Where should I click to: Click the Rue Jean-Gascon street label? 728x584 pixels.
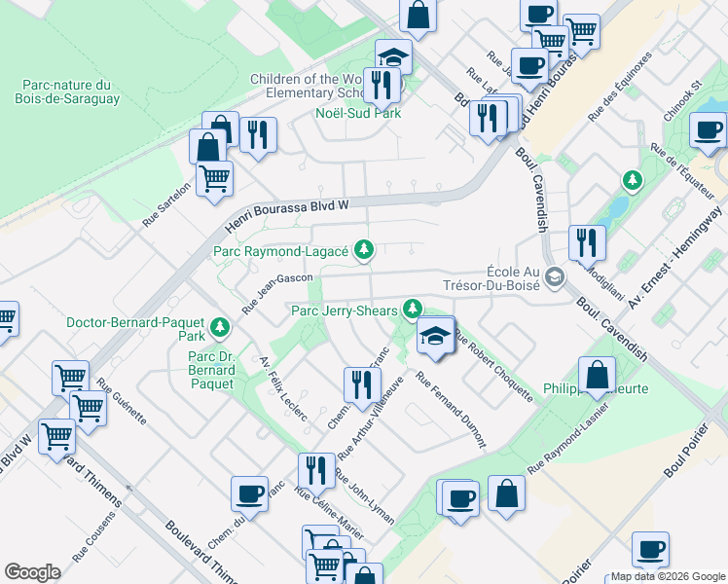click(x=277, y=293)
